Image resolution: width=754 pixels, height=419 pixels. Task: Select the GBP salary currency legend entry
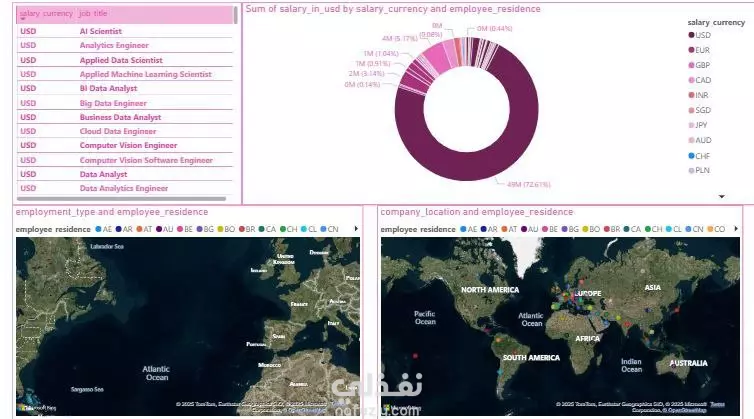click(x=699, y=65)
